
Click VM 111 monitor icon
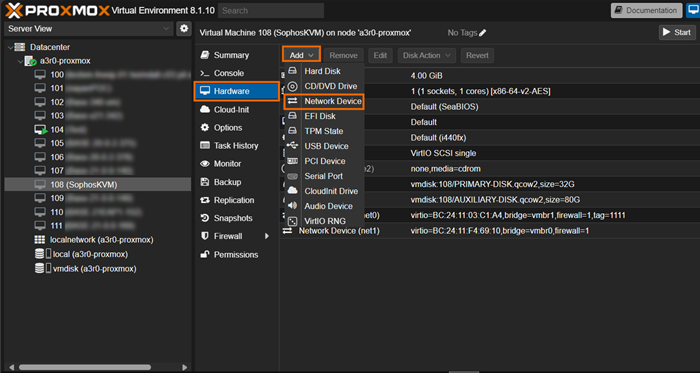tap(40, 225)
